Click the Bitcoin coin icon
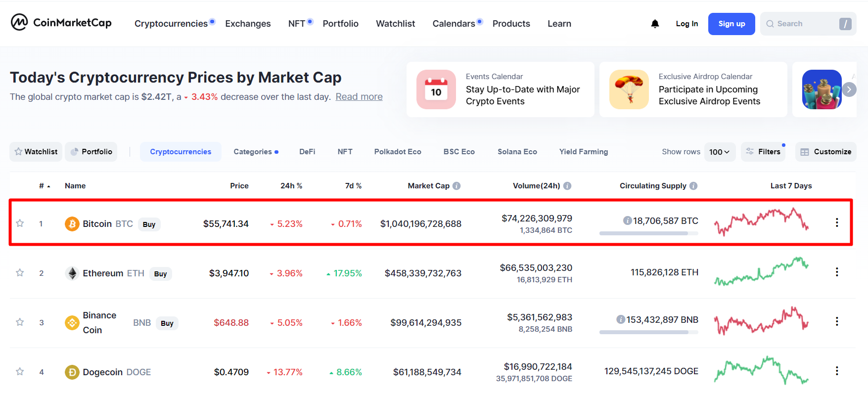 point(72,224)
